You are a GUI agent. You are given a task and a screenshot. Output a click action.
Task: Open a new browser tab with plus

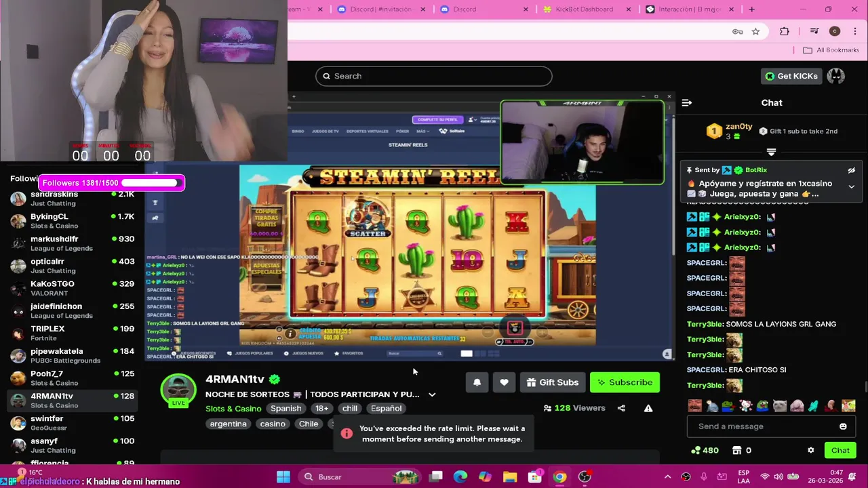[x=751, y=9]
